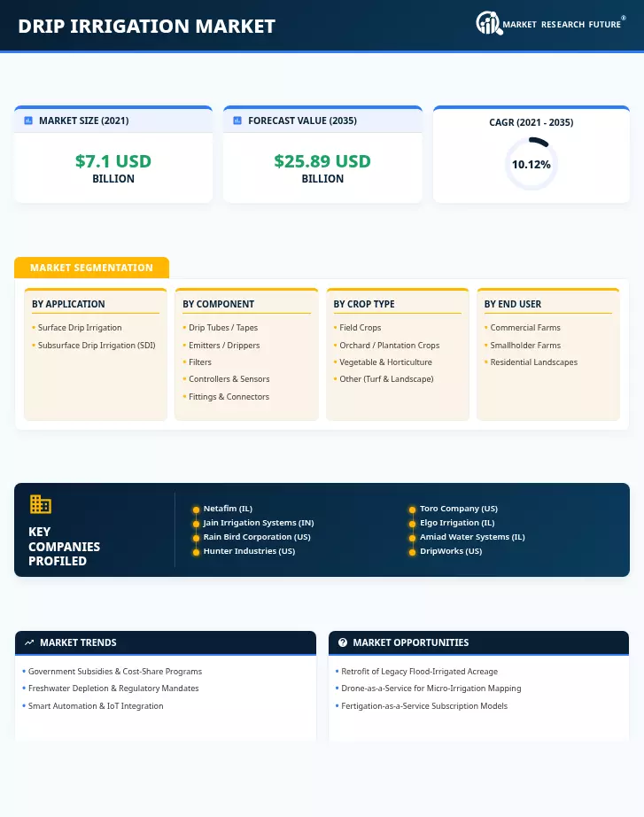Select Surface Drip Irrigation item

(x=80, y=328)
